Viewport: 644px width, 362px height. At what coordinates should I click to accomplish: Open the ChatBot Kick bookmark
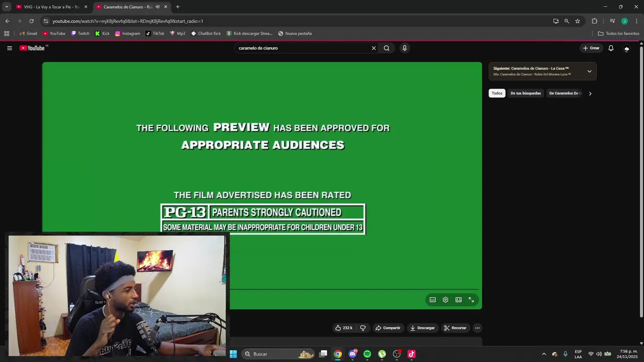coord(206,34)
